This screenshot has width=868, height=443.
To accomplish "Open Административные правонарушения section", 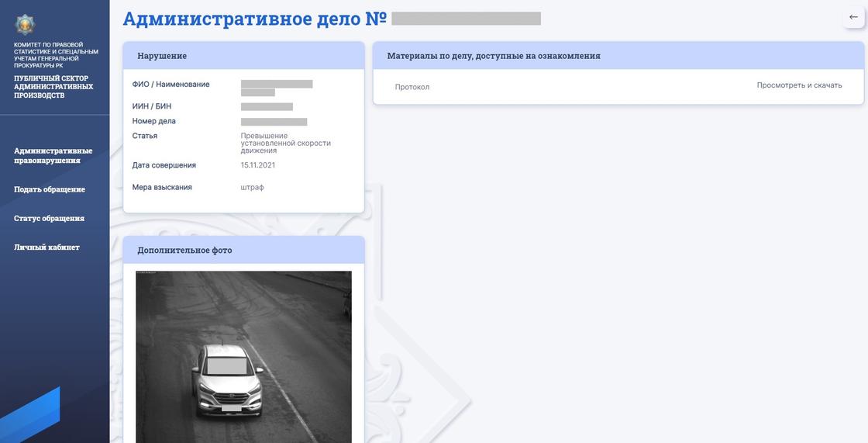I will pos(53,156).
